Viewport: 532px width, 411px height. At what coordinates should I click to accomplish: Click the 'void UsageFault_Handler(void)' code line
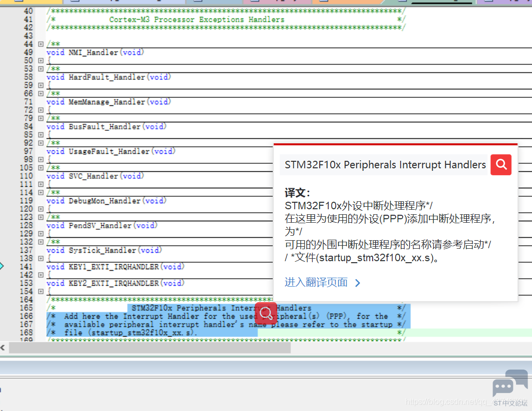[x=111, y=152]
